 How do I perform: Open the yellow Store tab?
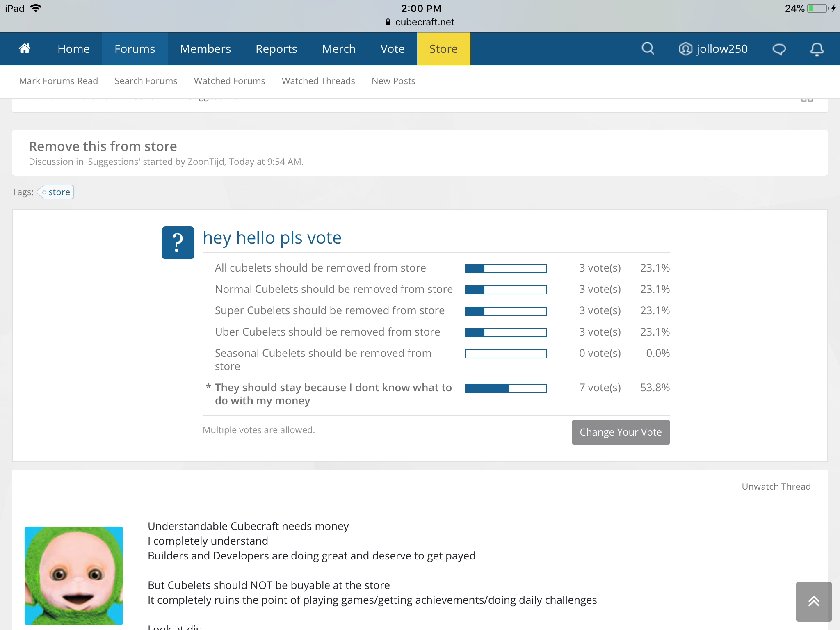(444, 49)
